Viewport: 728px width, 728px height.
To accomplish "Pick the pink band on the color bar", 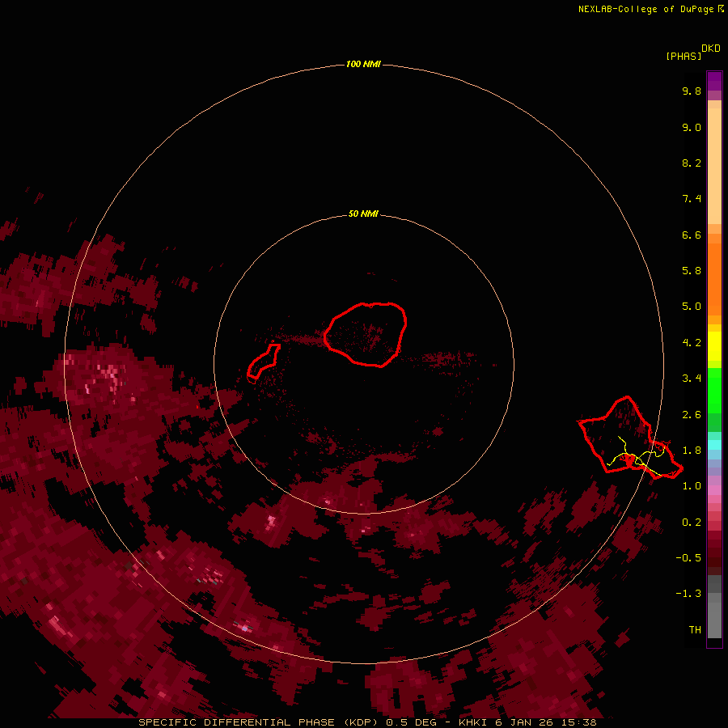I will (714, 490).
